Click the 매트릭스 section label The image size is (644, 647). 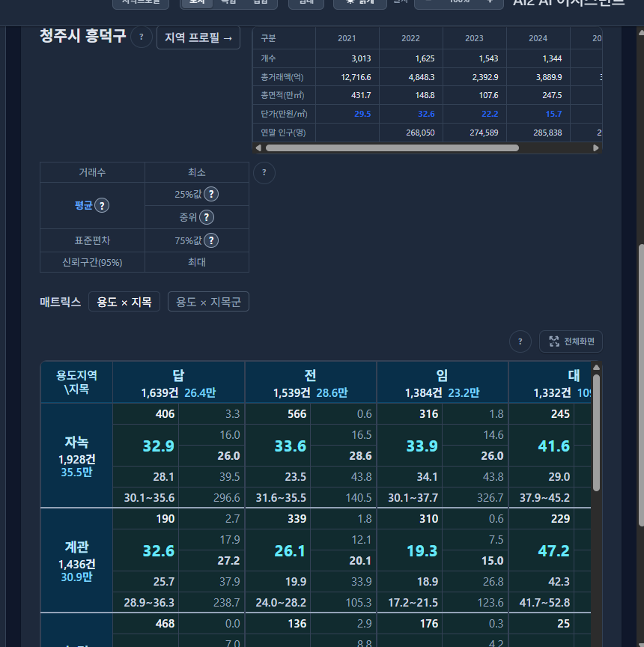click(x=60, y=302)
